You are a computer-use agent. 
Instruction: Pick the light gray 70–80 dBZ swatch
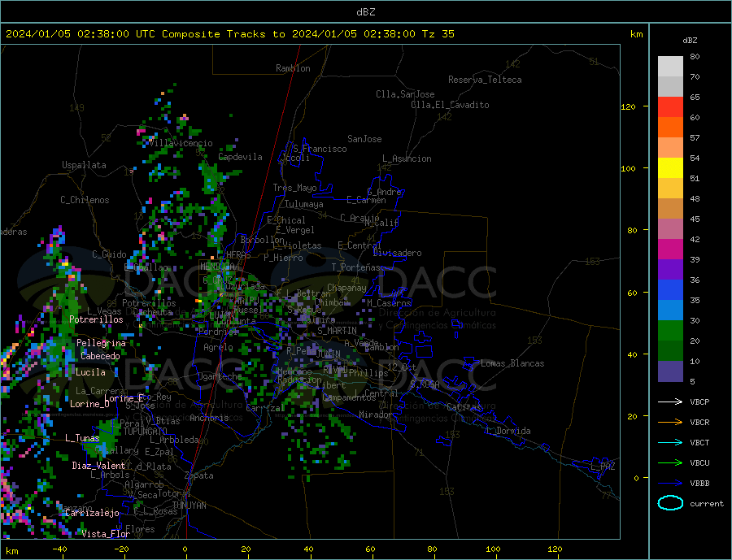pyautogui.click(x=670, y=67)
